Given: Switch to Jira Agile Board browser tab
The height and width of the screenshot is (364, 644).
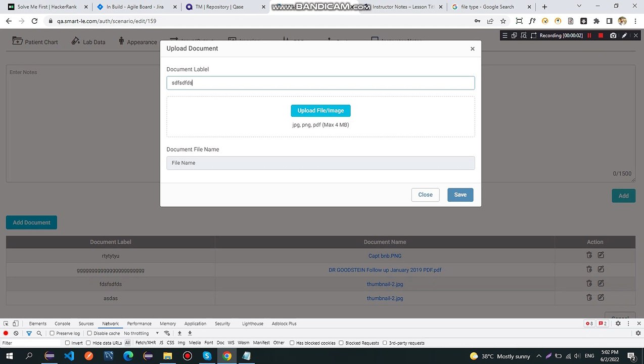Looking at the screenshot, I should pos(135,7).
